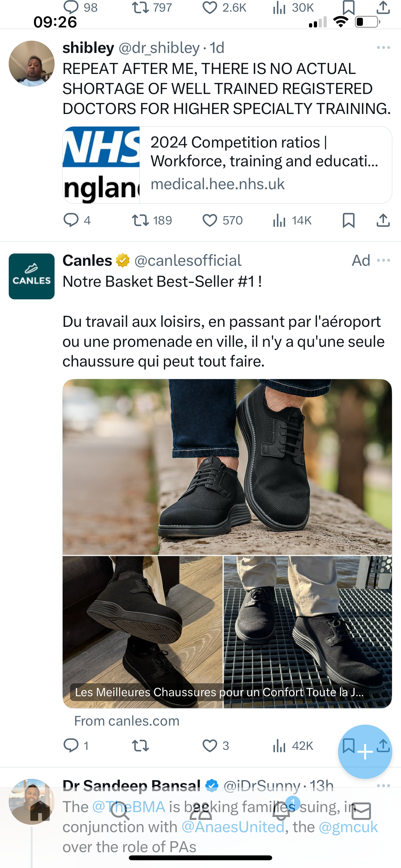Viewport: 401px width, 868px height.
Task: Tap the compose new post floating button
Action: click(365, 752)
